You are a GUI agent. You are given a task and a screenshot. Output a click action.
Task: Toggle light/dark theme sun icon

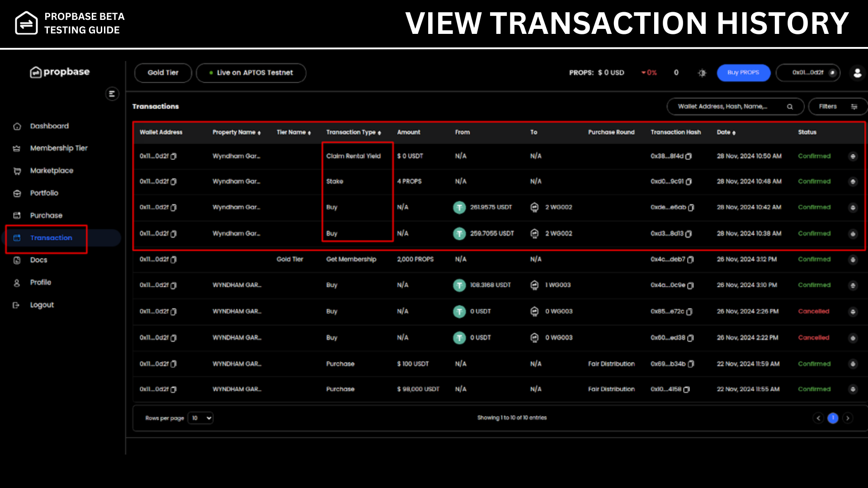click(702, 73)
